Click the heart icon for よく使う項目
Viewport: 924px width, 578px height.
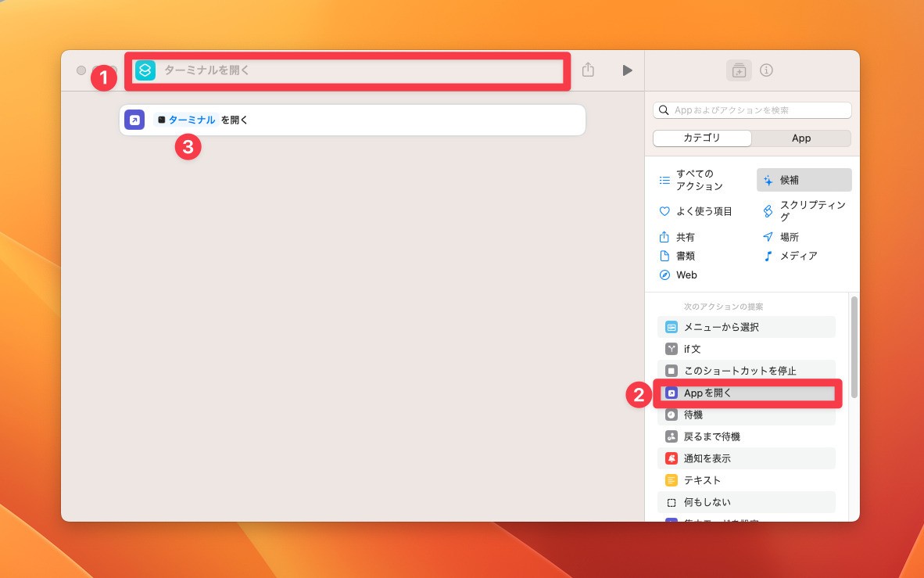664,210
